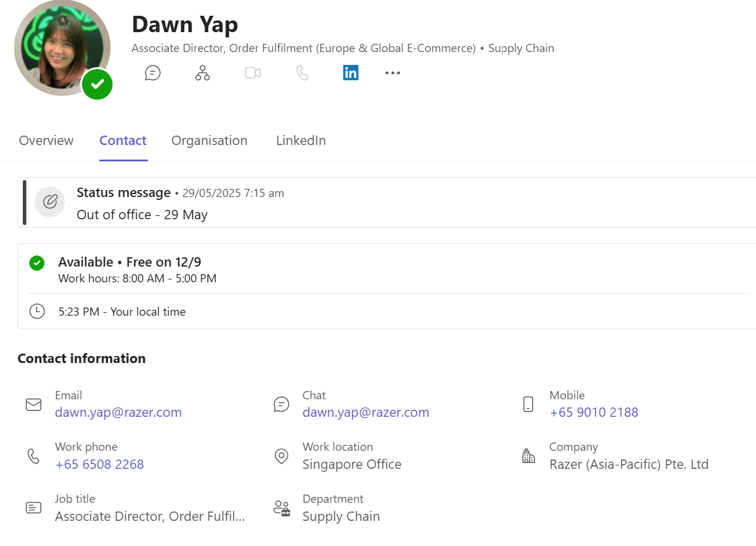756x546 pixels.
Task: Click the status timestamp 29/05/2025 7:15 am
Action: 233,193
